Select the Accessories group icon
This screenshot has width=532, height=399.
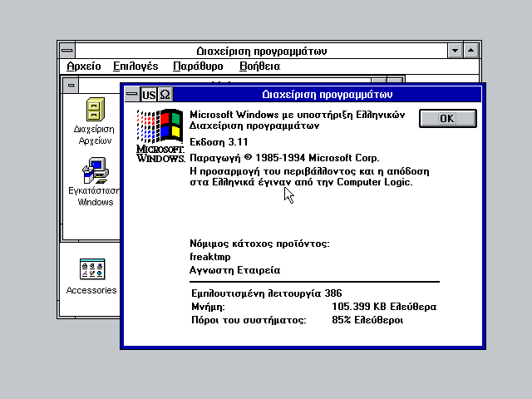92,269
